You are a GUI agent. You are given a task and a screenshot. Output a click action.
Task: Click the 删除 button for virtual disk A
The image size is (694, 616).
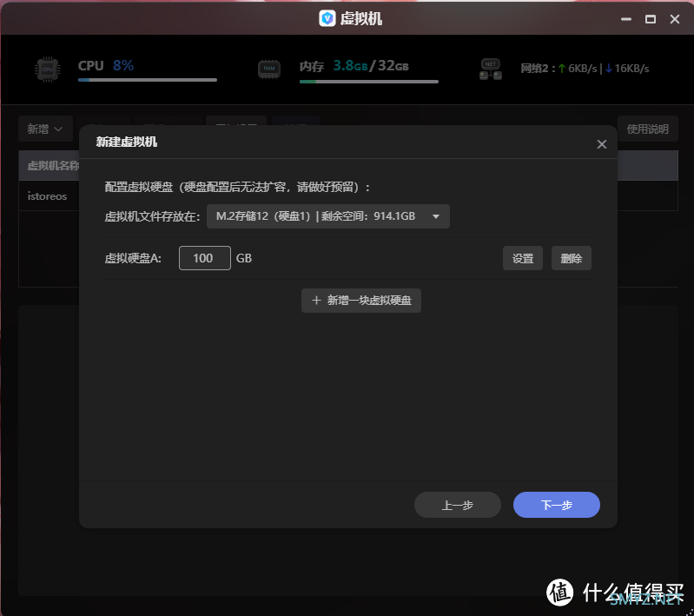[x=571, y=258]
